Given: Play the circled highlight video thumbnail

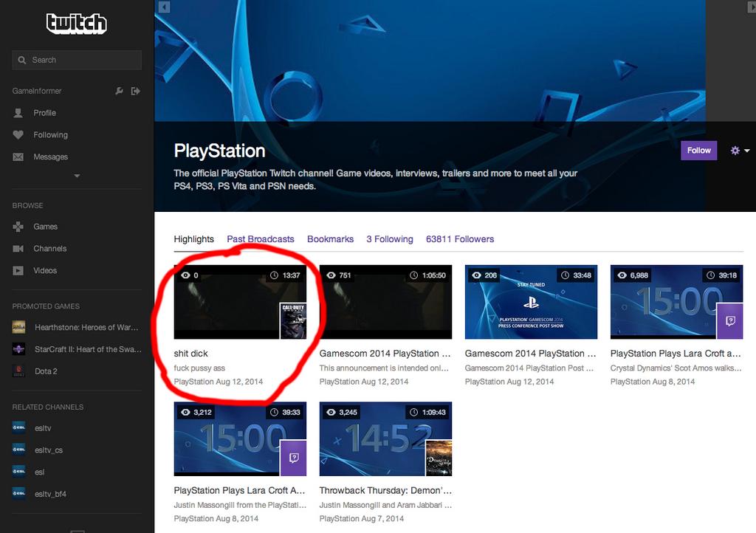Looking at the screenshot, I should [239, 301].
